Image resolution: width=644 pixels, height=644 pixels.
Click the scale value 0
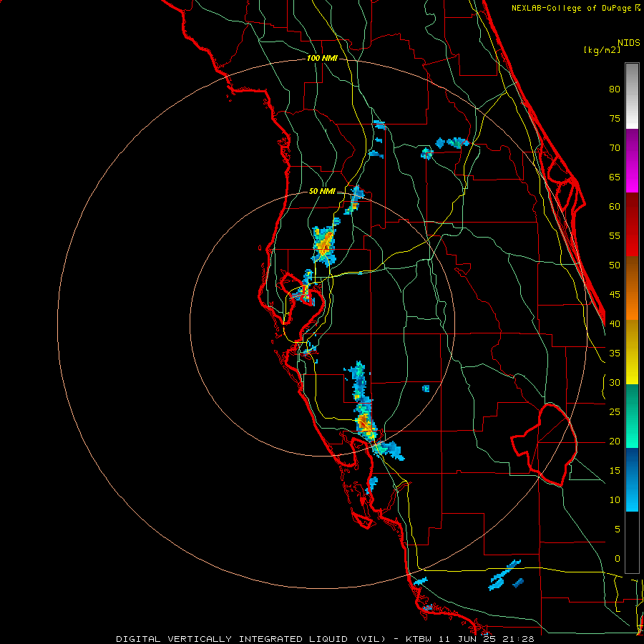click(x=618, y=559)
